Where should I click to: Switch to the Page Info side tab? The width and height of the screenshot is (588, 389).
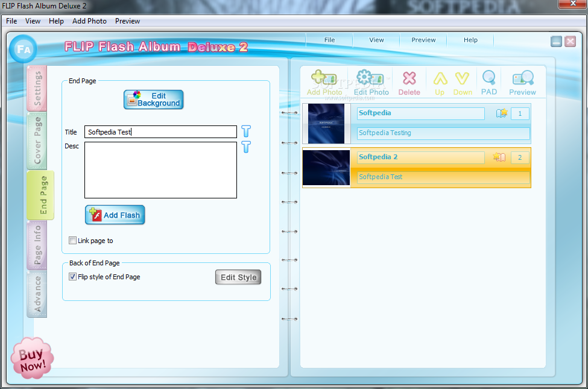[37, 245]
